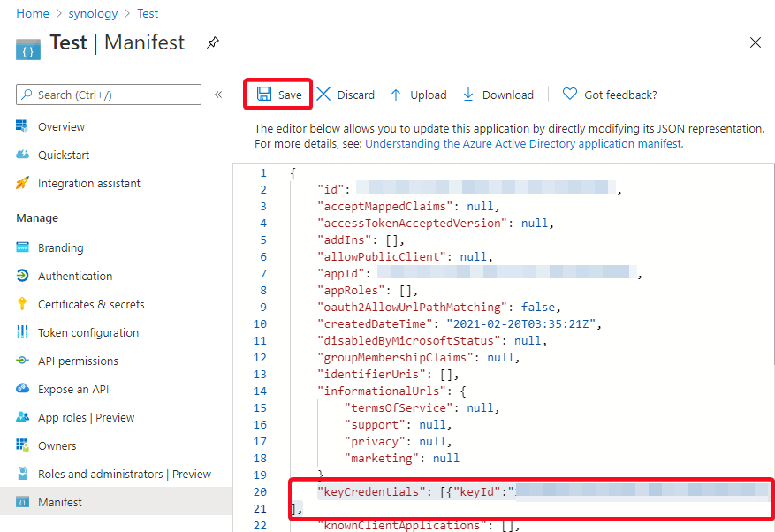Viewport: 775px width, 532px height.
Task: Click the Discard X icon
Action: pyautogui.click(x=323, y=94)
